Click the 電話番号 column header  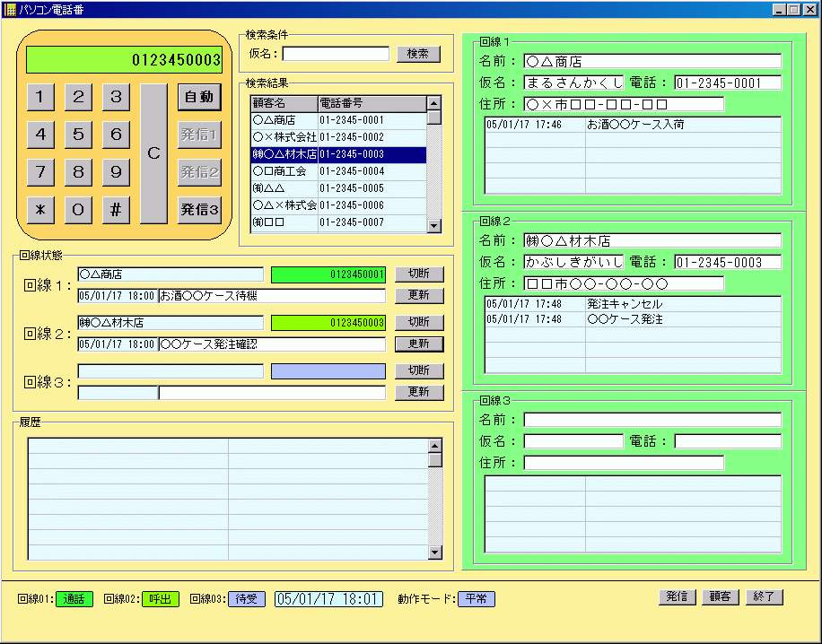[372, 103]
